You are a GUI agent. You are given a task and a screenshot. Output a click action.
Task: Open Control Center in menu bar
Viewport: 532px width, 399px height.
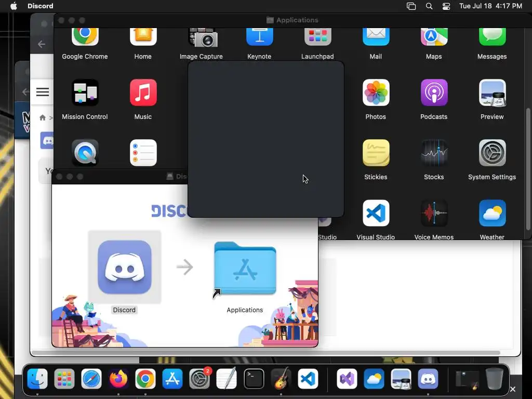[x=446, y=6]
